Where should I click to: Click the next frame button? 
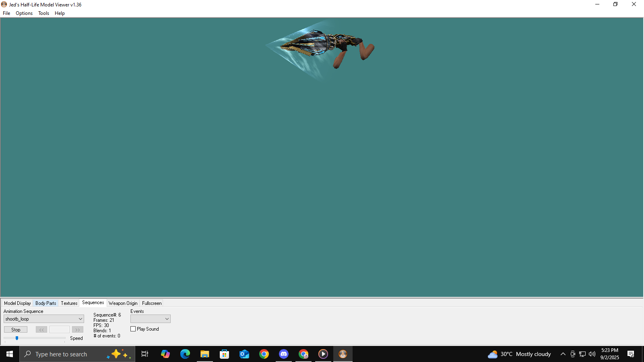pyautogui.click(x=78, y=330)
